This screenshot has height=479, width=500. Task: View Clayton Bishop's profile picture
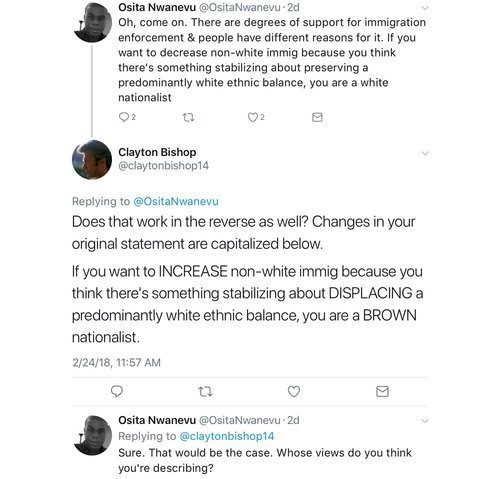(x=92, y=160)
